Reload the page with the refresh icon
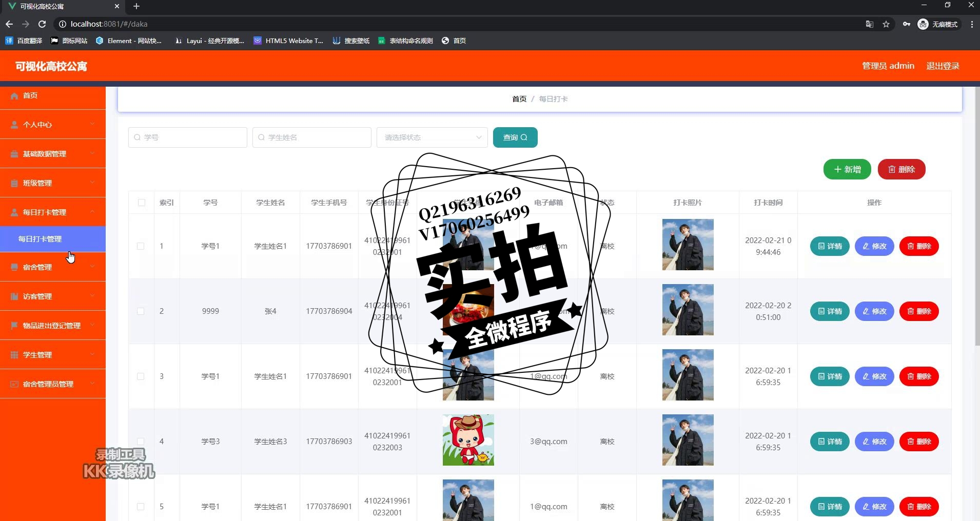The image size is (980, 521). pyautogui.click(x=42, y=24)
